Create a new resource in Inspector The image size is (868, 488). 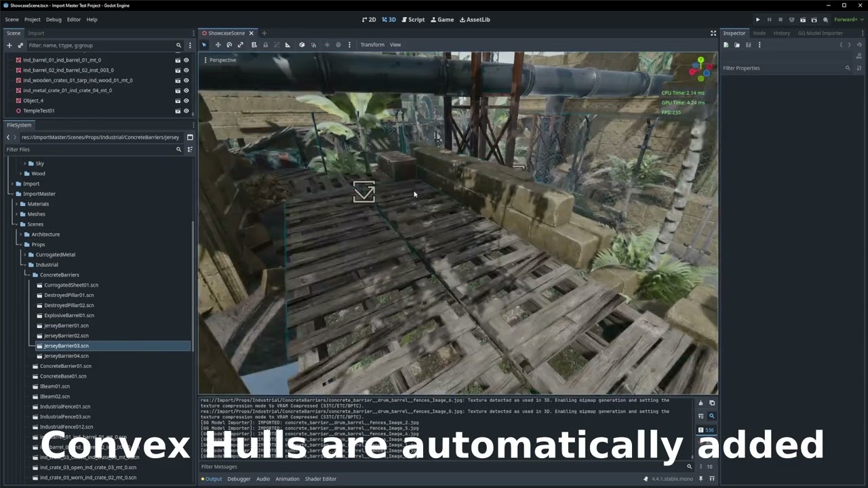pos(726,45)
